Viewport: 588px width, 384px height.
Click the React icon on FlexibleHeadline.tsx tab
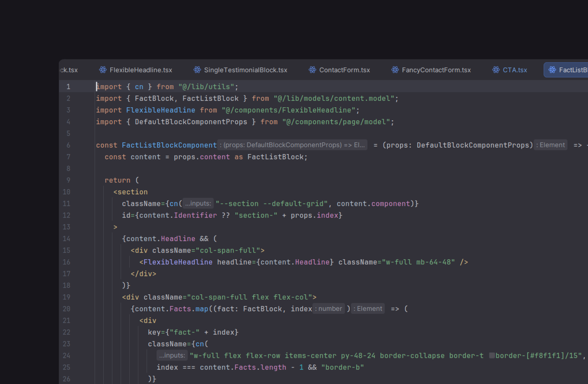tap(103, 70)
